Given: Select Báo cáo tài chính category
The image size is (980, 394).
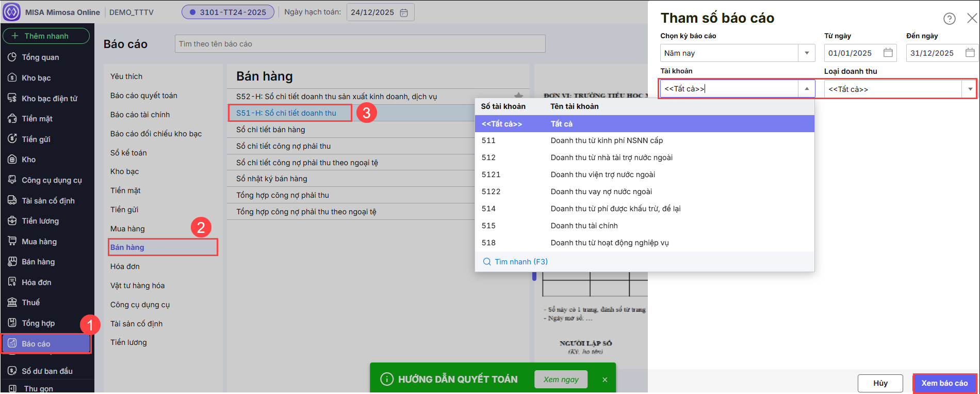Looking at the screenshot, I should coord(140,115).
